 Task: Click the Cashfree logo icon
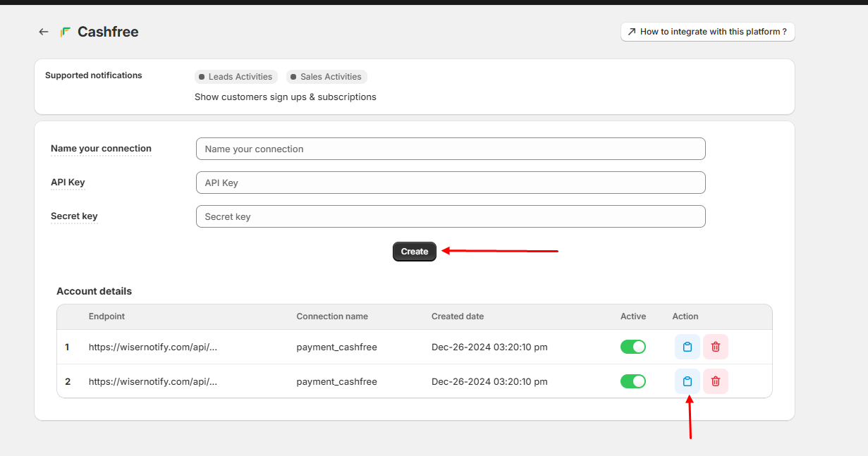pyautogui.click(x=66, y=32)
